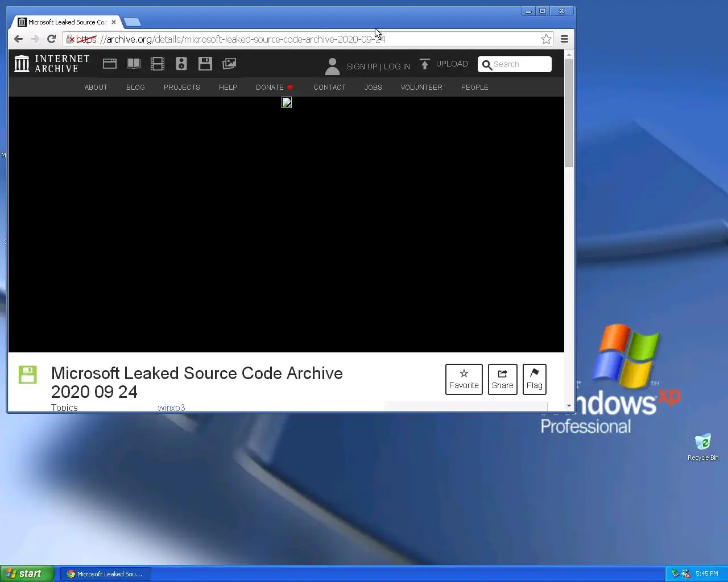Click the UPLOAD link
The height and width of the screenshot is (582, 728).
(452, 64)
